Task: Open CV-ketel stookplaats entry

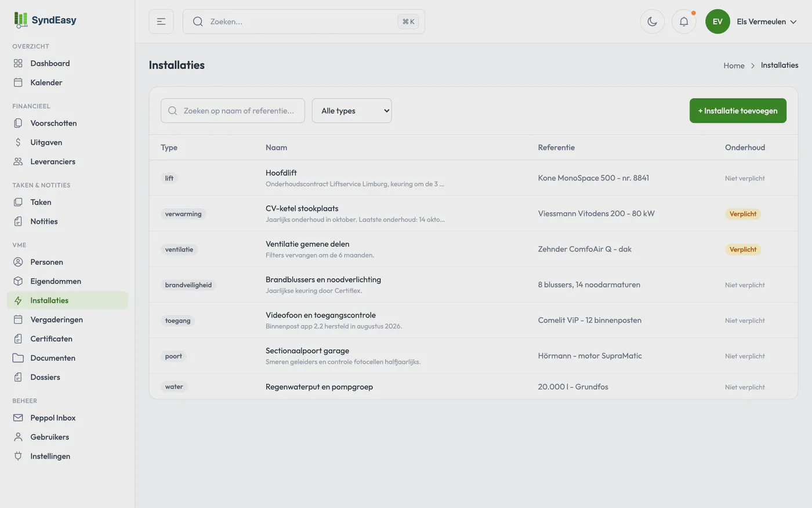Action: (473, 214)
